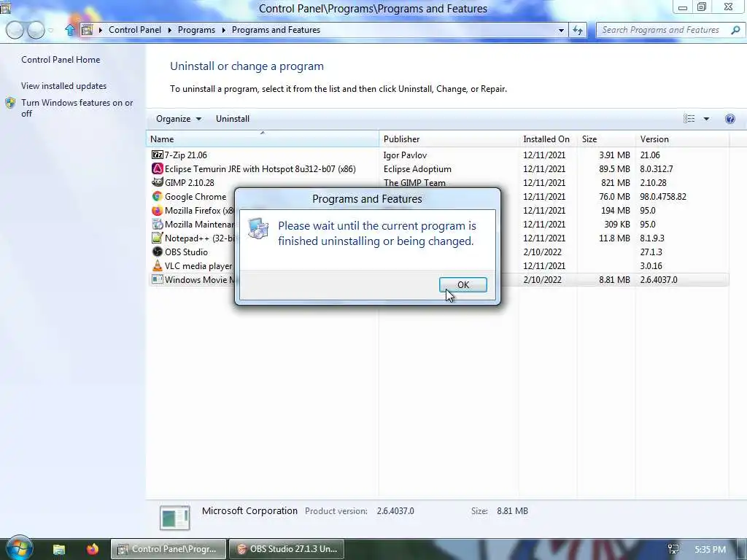Sort by the Publisher column header

[449, 139]
